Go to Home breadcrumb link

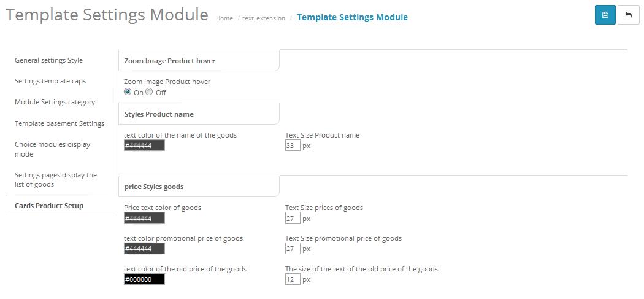(224, 18)
